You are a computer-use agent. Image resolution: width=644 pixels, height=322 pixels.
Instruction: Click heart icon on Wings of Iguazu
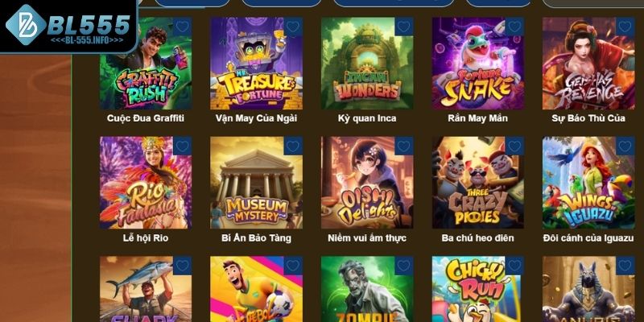[625, 146]
